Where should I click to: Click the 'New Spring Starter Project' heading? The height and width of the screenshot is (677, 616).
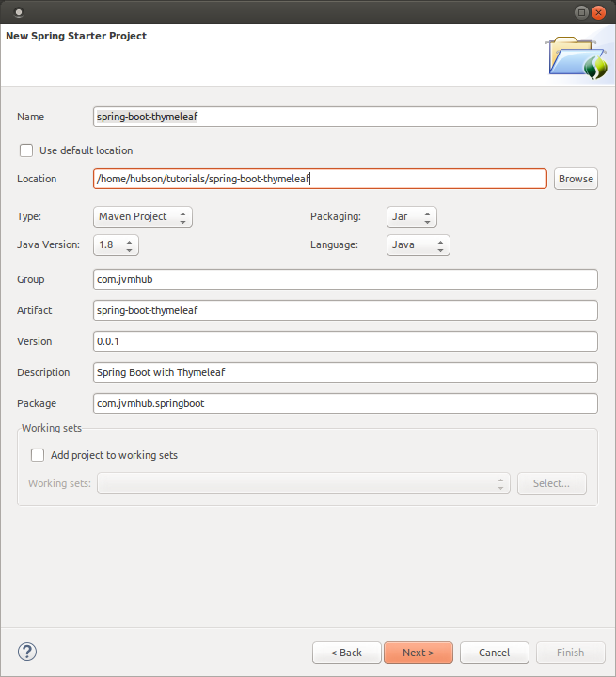(x=76, y=36)
